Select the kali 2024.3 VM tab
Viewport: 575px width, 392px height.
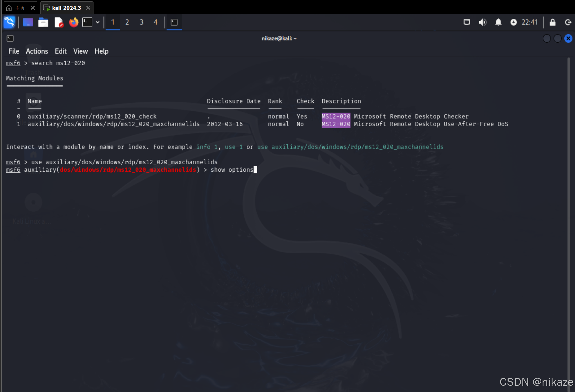click(66, 8)
